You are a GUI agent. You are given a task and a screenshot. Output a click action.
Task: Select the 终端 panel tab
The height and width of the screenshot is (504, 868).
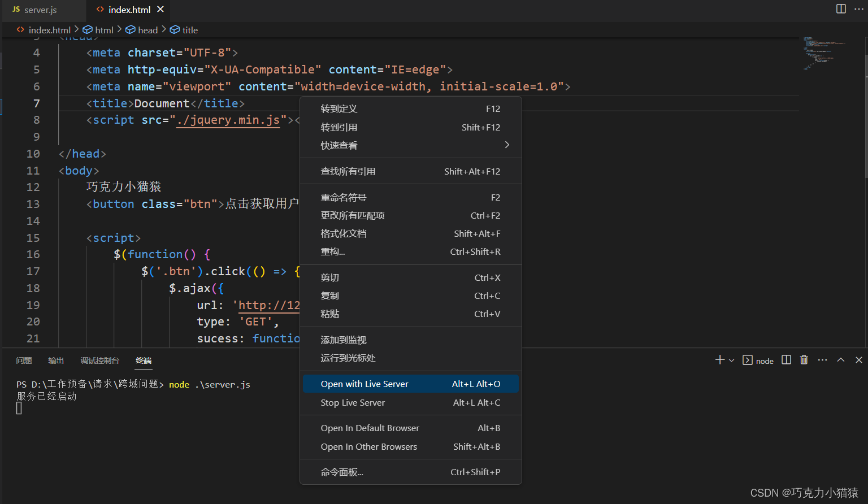(144, 360)
